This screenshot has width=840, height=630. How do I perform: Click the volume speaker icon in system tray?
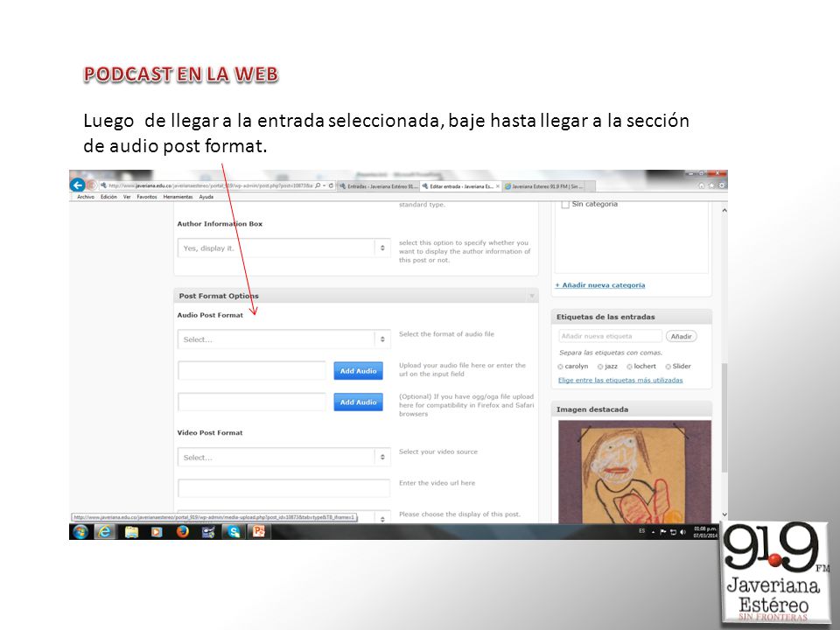(x=683, y=532)
